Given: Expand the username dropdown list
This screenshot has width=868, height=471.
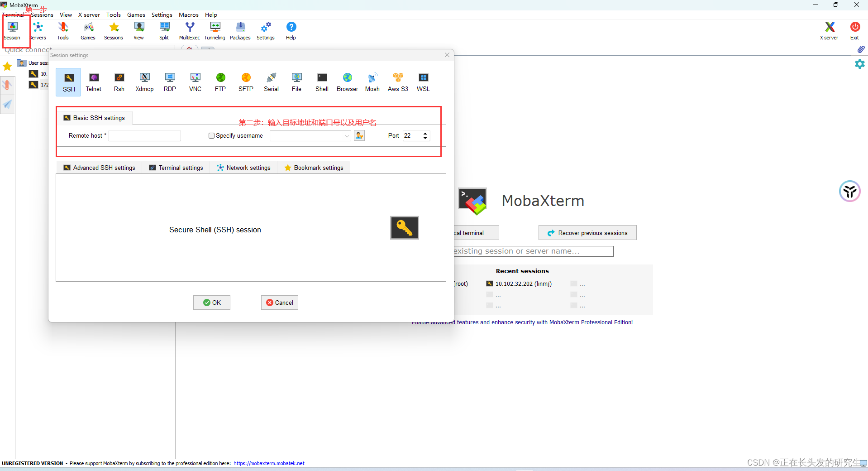Looking at the screenshot, I should coord(347,136).
